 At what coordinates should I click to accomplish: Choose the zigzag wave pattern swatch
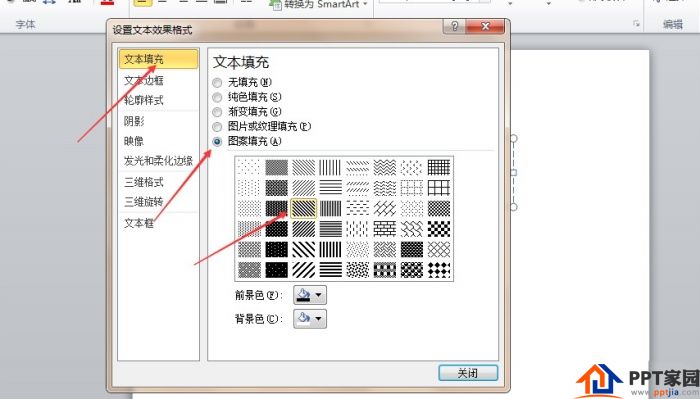point(384,167)
